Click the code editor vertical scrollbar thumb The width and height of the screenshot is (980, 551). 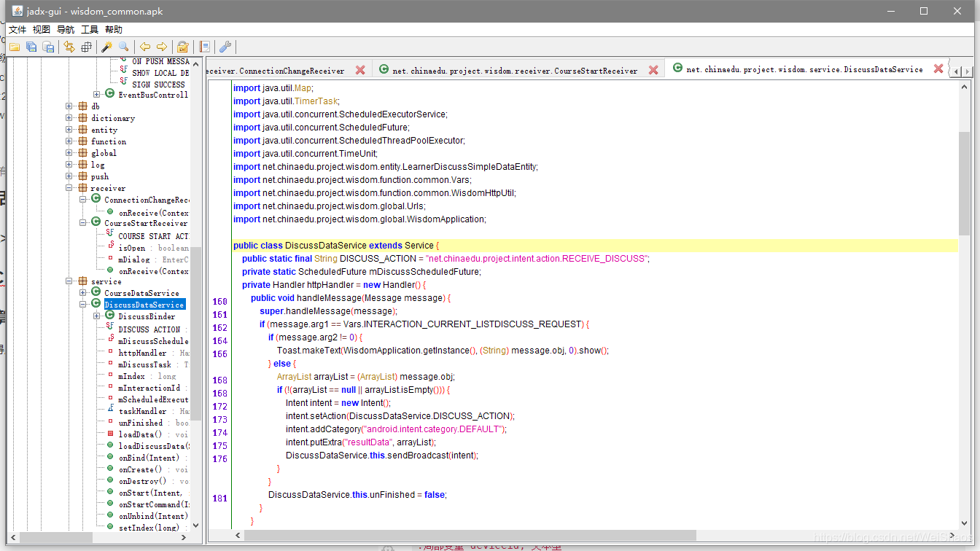(965, 184)
